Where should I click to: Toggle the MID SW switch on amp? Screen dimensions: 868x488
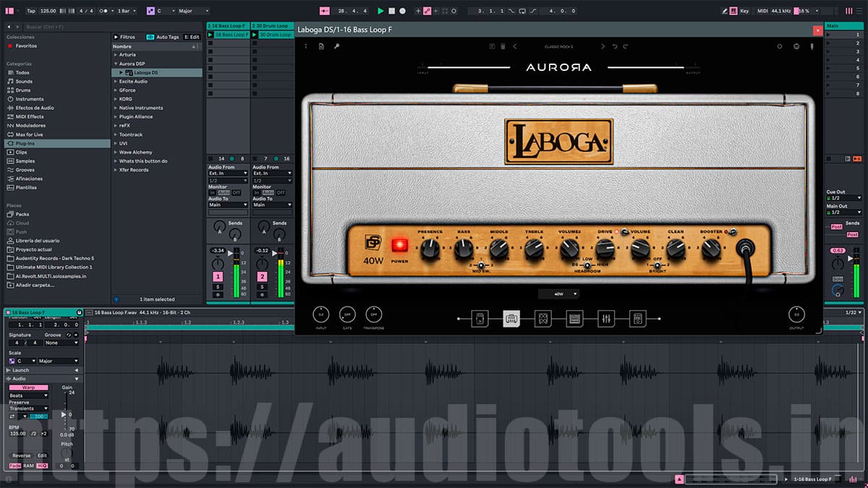pos(481,265)
